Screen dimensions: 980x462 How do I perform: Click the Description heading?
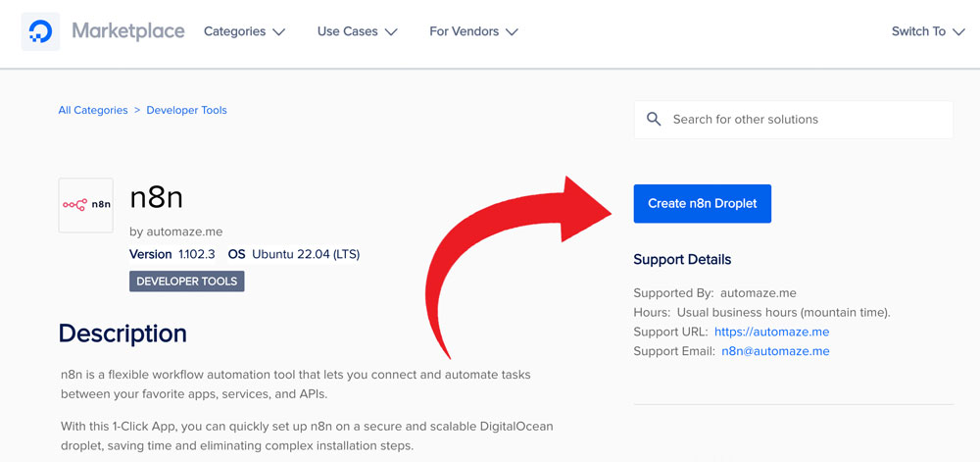click(x=122, y=334)
